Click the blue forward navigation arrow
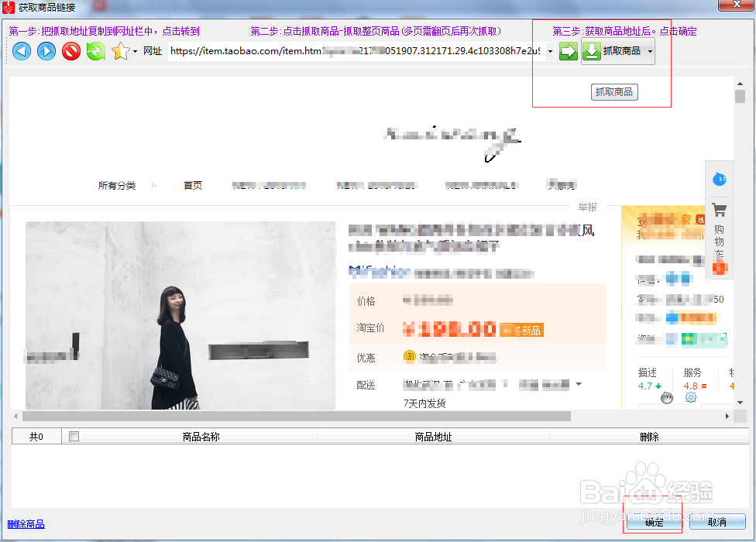Image resolution: width=756 pixels, height=542 pixels. tap(46, 51)
